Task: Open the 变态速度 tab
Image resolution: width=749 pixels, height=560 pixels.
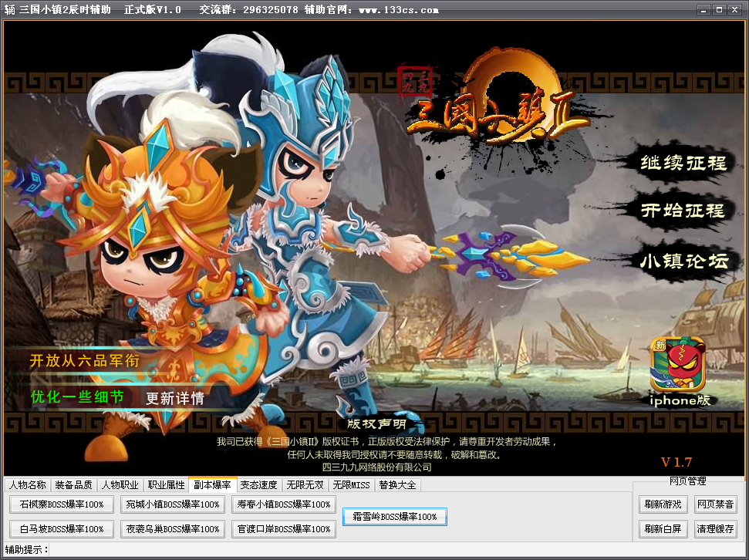Action: (x=258, y=485)
